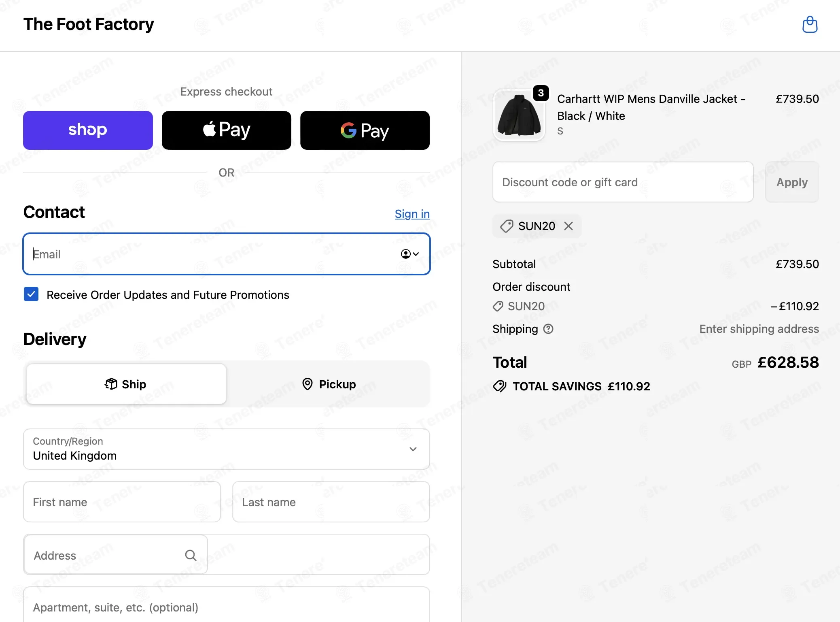This screenshot has width=840, height=622.
Task: Choose Google Pay express checkout
Action: tap(365, 130)
